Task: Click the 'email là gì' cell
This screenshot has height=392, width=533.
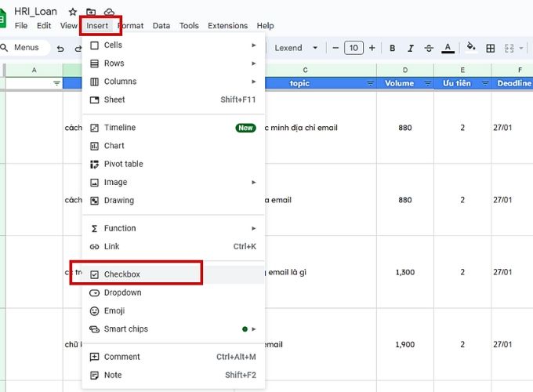Action: coord(321,272)
